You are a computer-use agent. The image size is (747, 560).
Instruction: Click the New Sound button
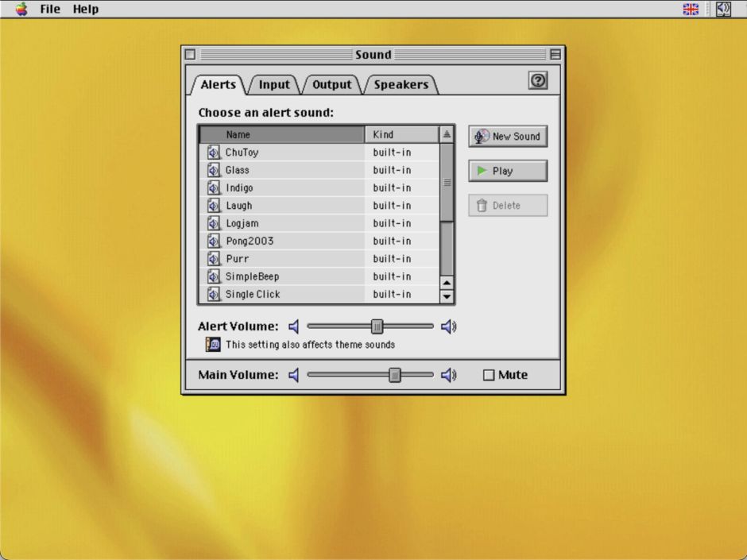pos(507,136)
